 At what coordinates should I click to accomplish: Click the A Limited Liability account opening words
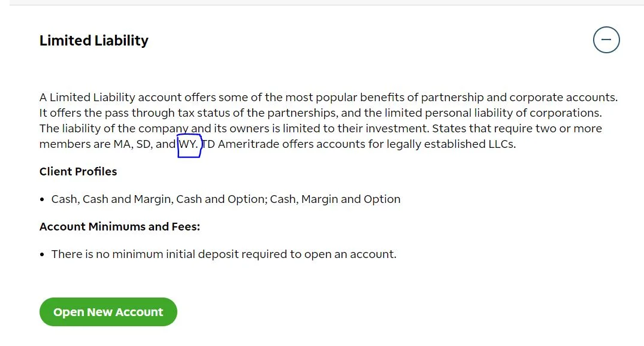coord(110,97)
